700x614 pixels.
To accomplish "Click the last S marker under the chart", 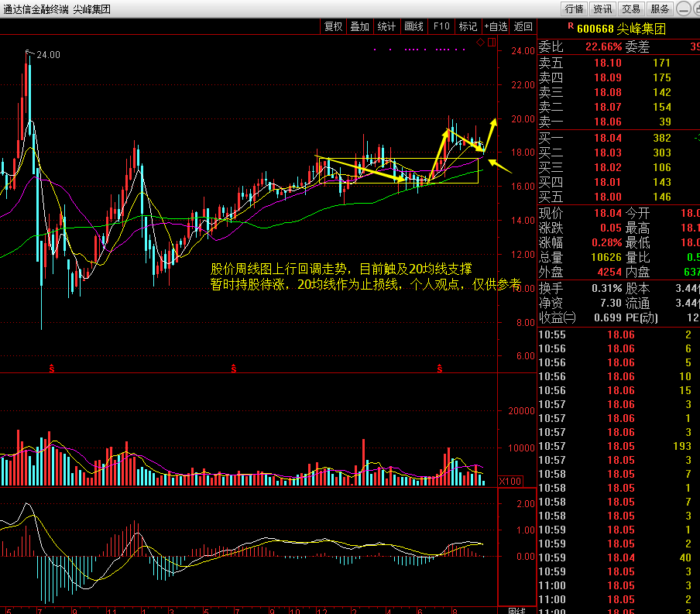I will [x=440, y=369].
